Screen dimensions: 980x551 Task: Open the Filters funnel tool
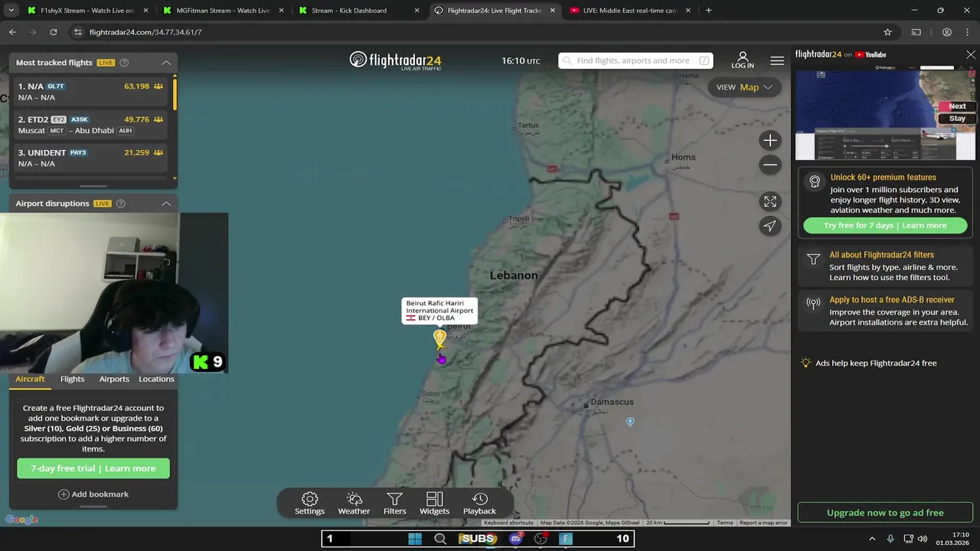coord(394,504)
